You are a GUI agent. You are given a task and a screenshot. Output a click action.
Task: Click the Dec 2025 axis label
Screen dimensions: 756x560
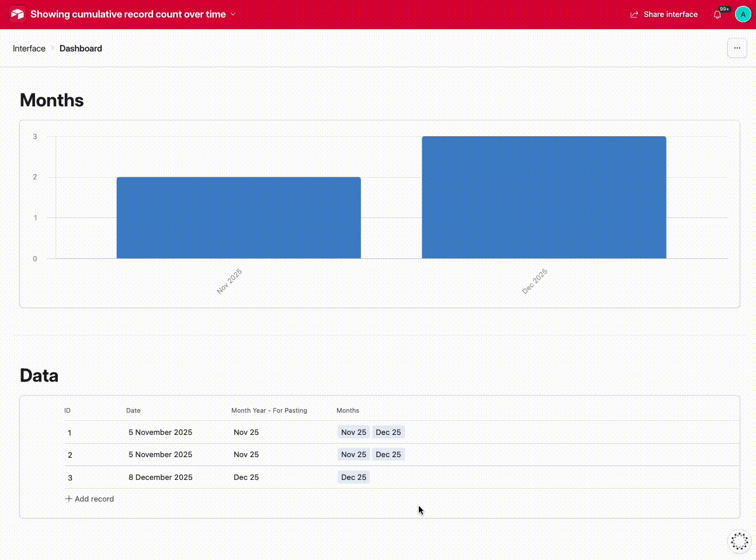pos(535,281)
